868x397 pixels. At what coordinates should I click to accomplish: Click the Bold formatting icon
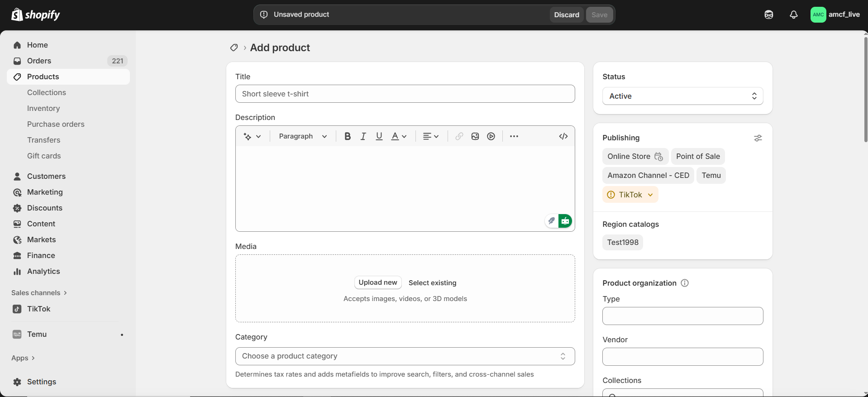tap(347, 136)
